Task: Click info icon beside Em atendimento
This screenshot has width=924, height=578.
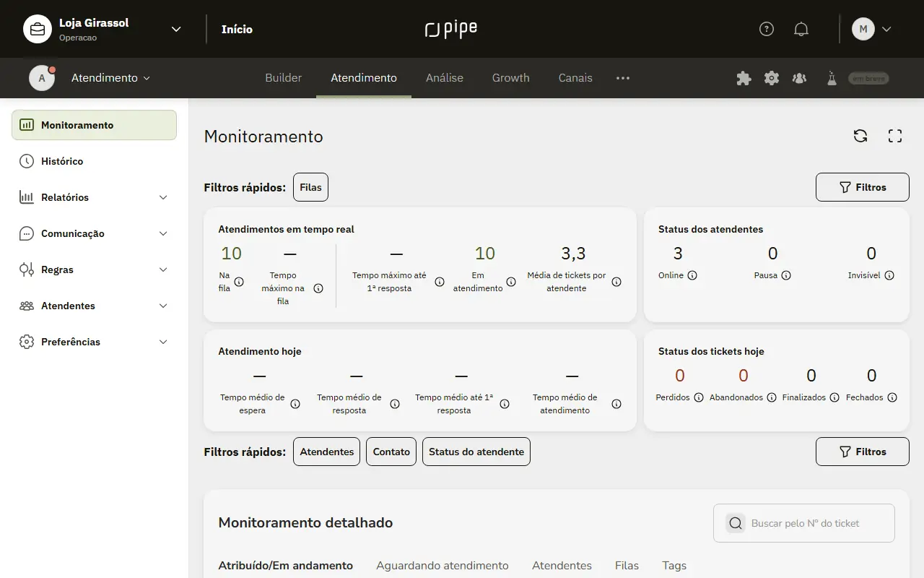Action: tap(511, 282)
